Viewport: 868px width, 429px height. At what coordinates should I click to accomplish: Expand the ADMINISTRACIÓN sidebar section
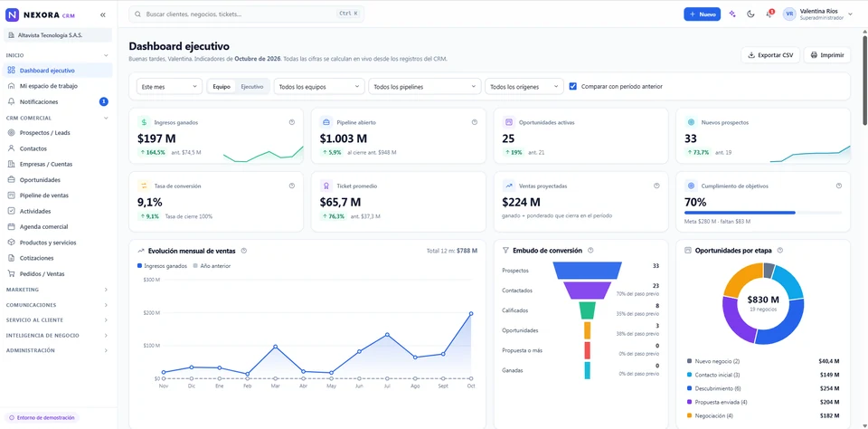[58, 350]
